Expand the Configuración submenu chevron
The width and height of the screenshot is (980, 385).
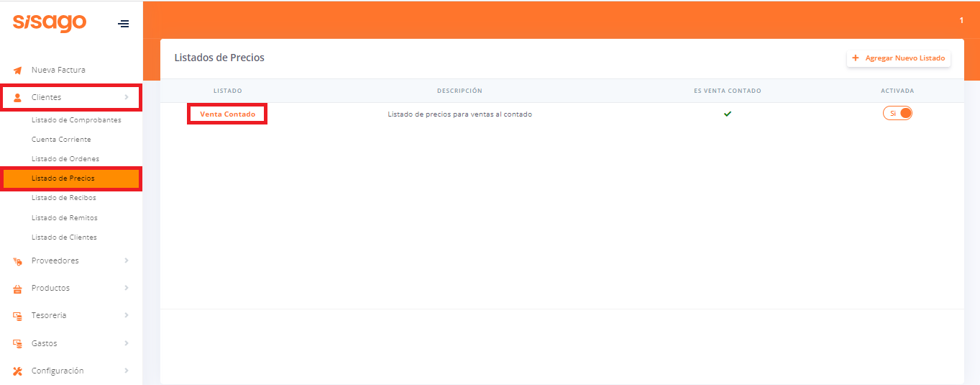point(127,371)
